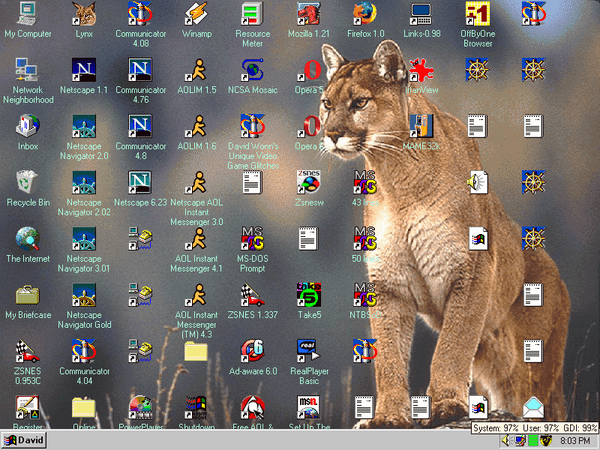Open the RealPlayer Basic shortcut
This screenshot has width=600, height=450.
309,351
